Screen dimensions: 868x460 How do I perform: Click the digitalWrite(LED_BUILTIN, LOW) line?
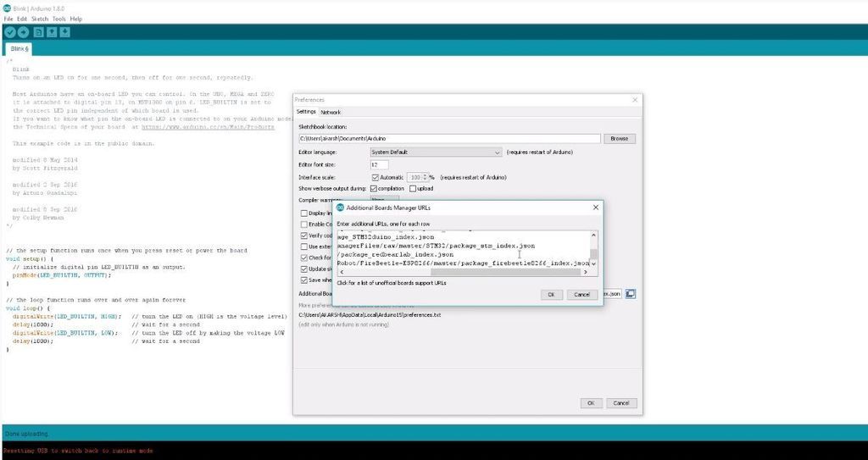(64, 333)
